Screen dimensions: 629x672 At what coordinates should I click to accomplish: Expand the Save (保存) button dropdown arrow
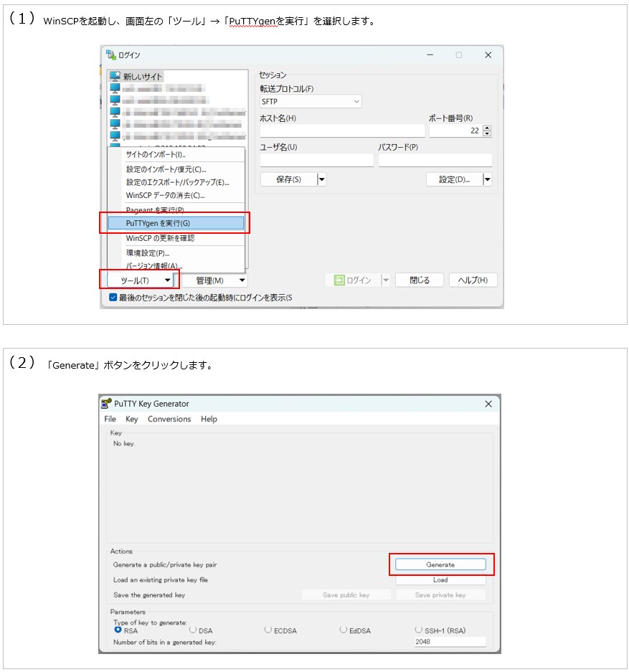point(322,179)
